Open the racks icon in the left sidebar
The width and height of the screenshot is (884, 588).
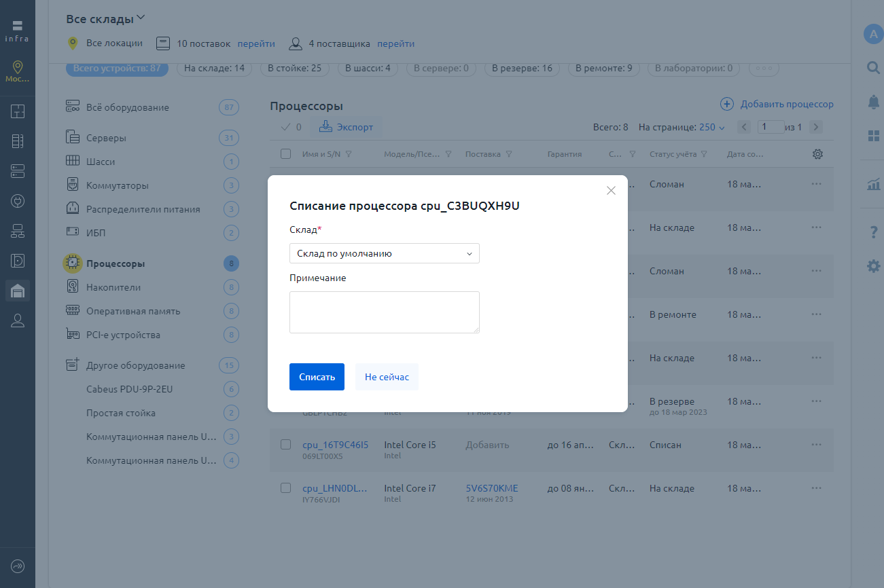tap(18, 141)
